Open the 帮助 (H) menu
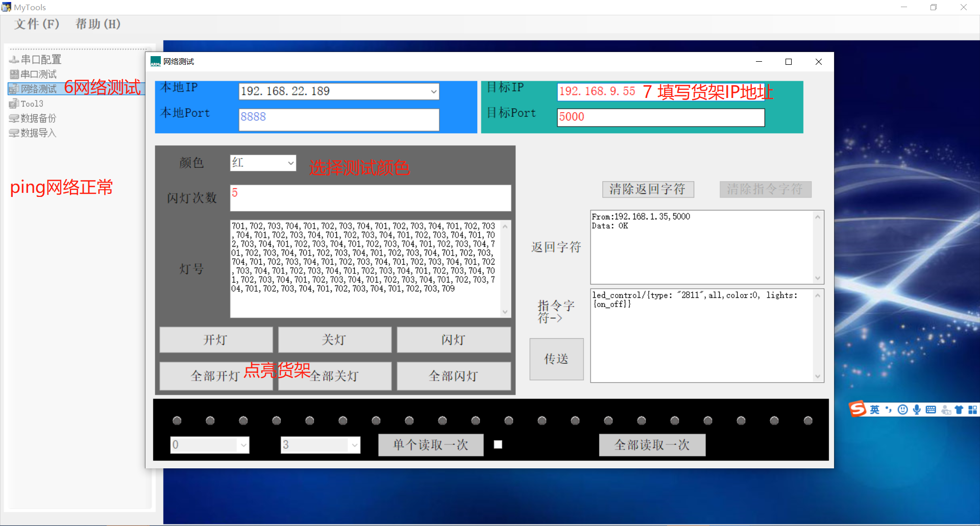The height and width of the screenshot is (526, 980). point(97,24)
